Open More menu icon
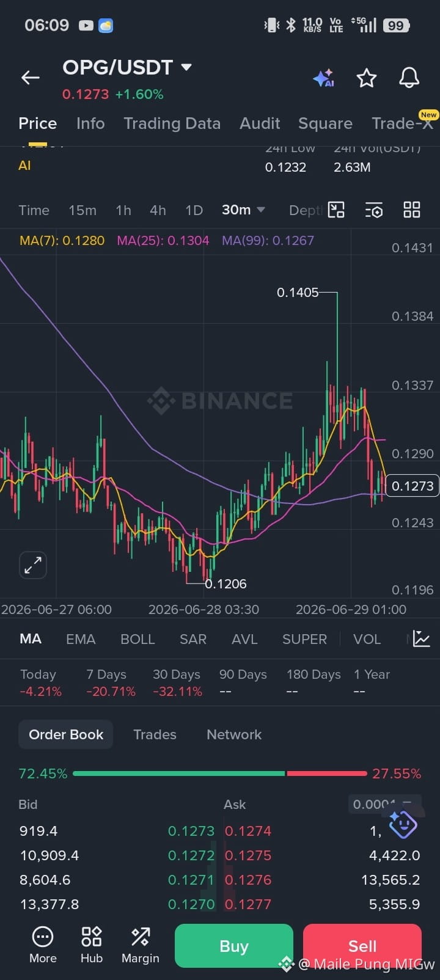Image resolution: width=440 pixels, height=980 pixels. coord(43,945)
